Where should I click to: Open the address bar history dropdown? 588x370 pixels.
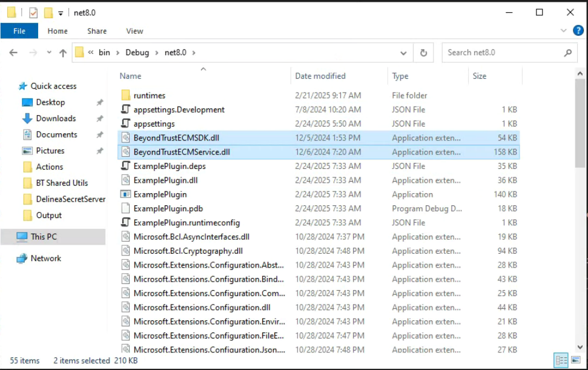pos(403,53)
